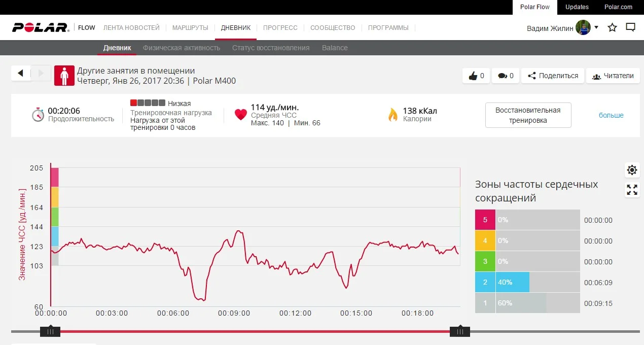This screenshot has height=345, width=644.
Task: Select Физическая активность submenu tab
Action: point(182,48)
